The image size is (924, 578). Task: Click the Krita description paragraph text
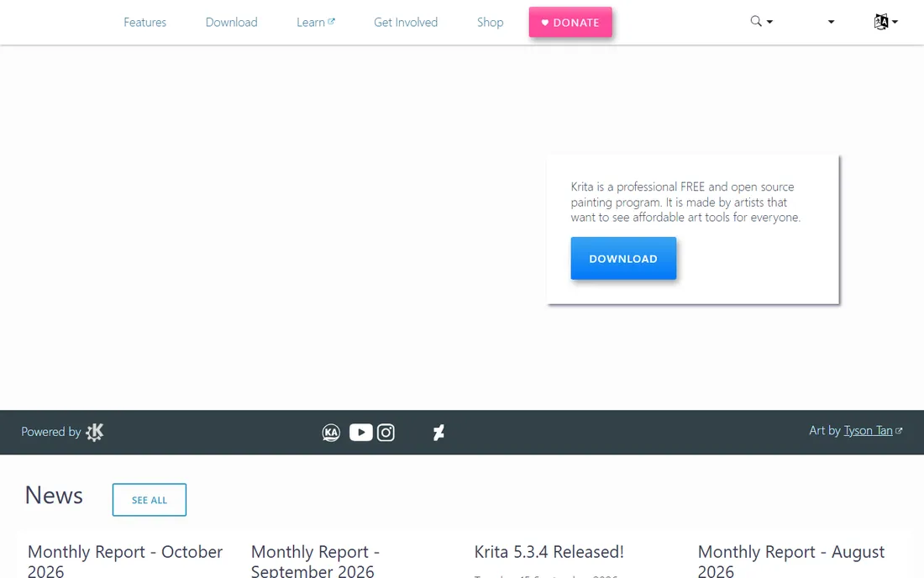point(685,202)
